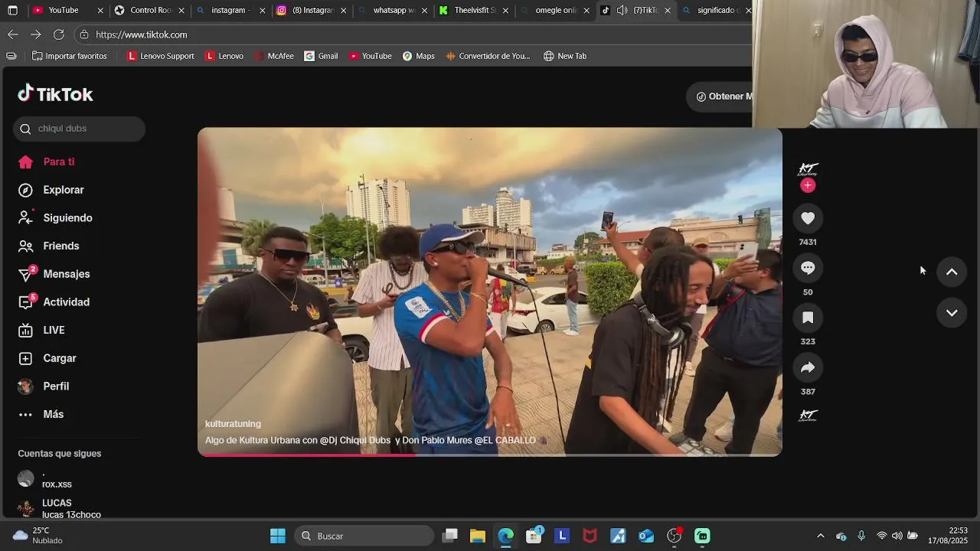Open Actividad notifications
Screen dimensions: 980x551
(x=54, y=302)
